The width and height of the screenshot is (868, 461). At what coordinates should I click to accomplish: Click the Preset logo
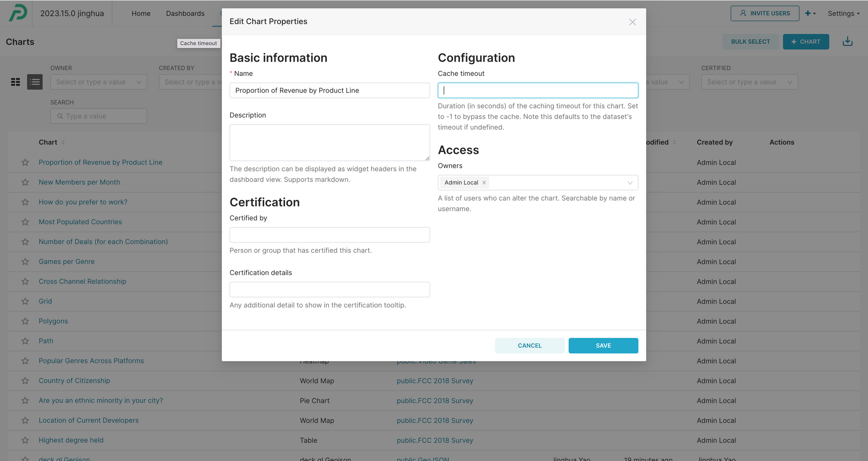click(18, 13)
